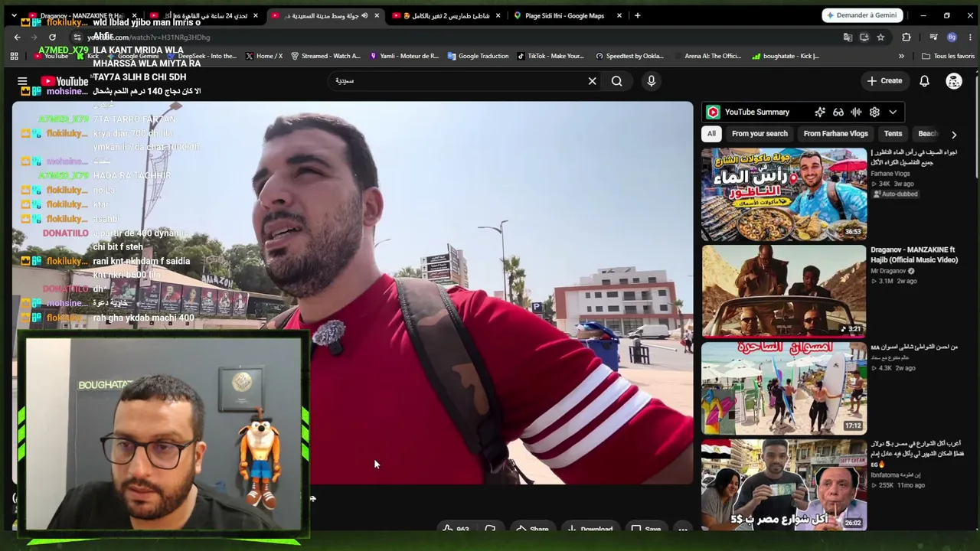Viewport: 980px width, 551px height.
Task: Visit the Mr Draganov channel name
Action: (x=889, y=271)
